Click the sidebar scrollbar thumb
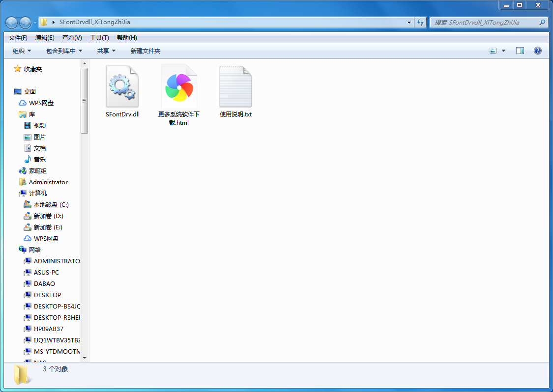553x392 pixels. click(x=84, y=101)
